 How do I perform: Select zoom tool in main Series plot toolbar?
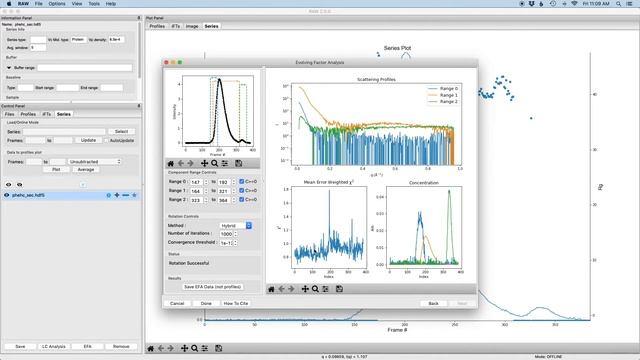coord(195,348)
